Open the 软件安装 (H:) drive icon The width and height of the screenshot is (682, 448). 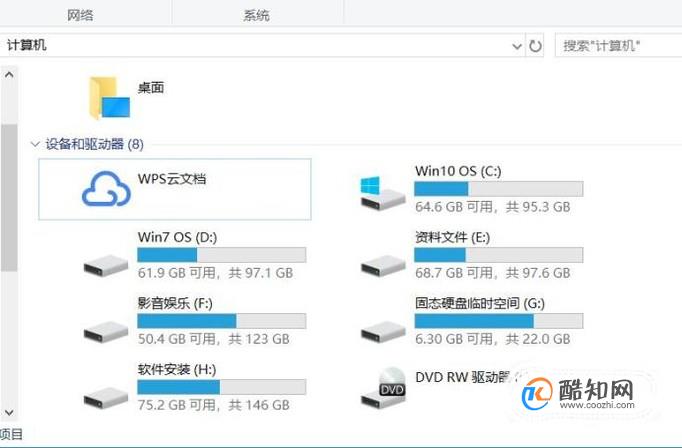106,398
